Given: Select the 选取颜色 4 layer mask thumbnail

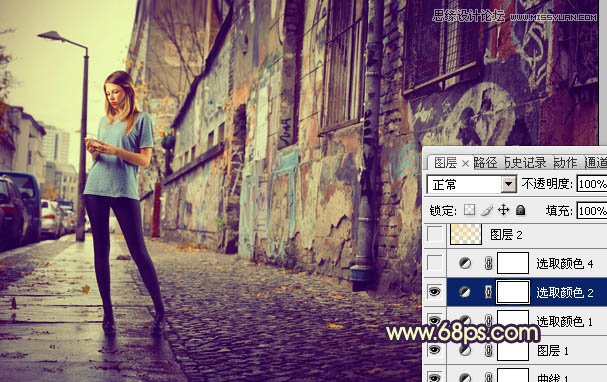Looking at the screenshot, I should tap(513, 263).
